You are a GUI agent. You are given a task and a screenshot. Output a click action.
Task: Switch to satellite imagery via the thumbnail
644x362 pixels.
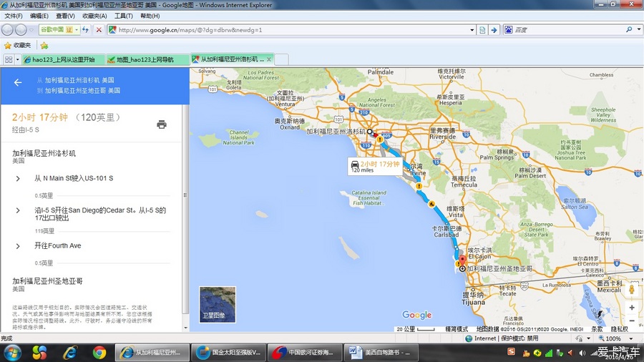pos(218,305)
